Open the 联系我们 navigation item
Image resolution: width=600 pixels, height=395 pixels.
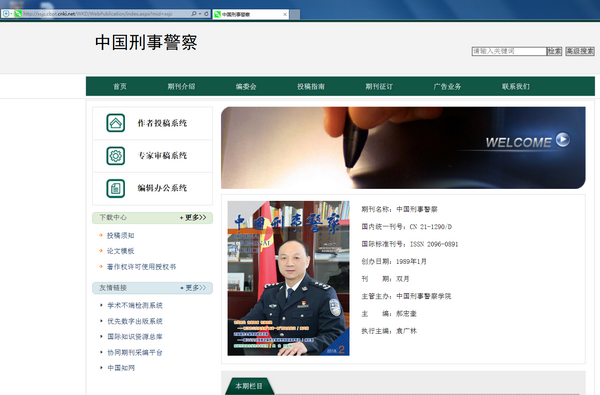516,87
